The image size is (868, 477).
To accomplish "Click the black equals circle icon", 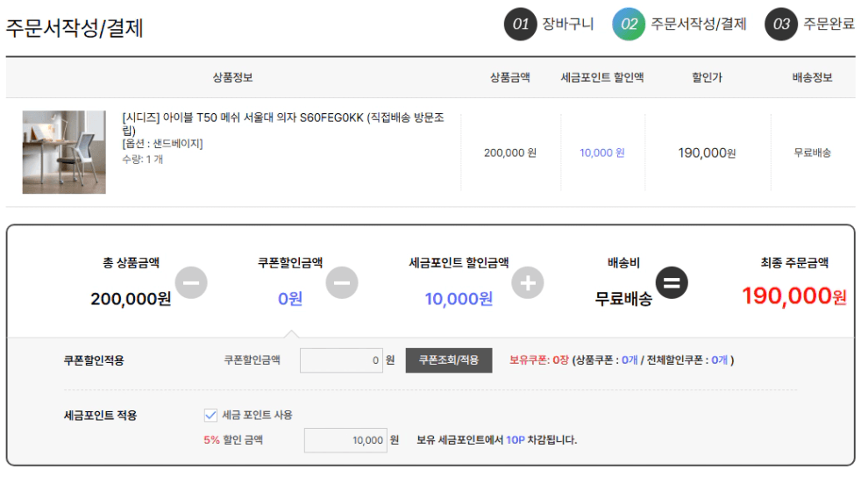I will point(672,283).
